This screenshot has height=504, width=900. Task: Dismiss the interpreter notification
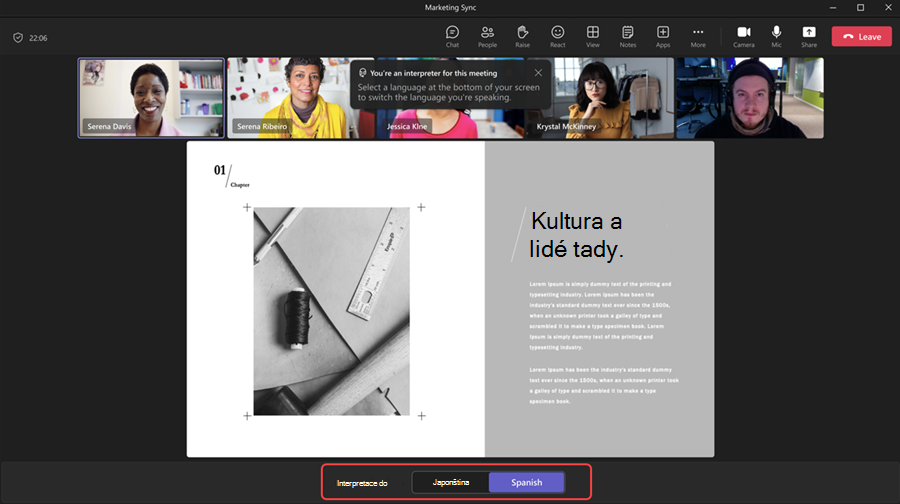pos(538,73)
